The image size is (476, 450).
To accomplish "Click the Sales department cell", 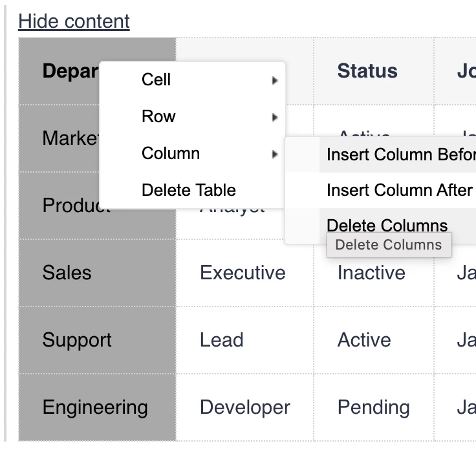I will point(67,272).
